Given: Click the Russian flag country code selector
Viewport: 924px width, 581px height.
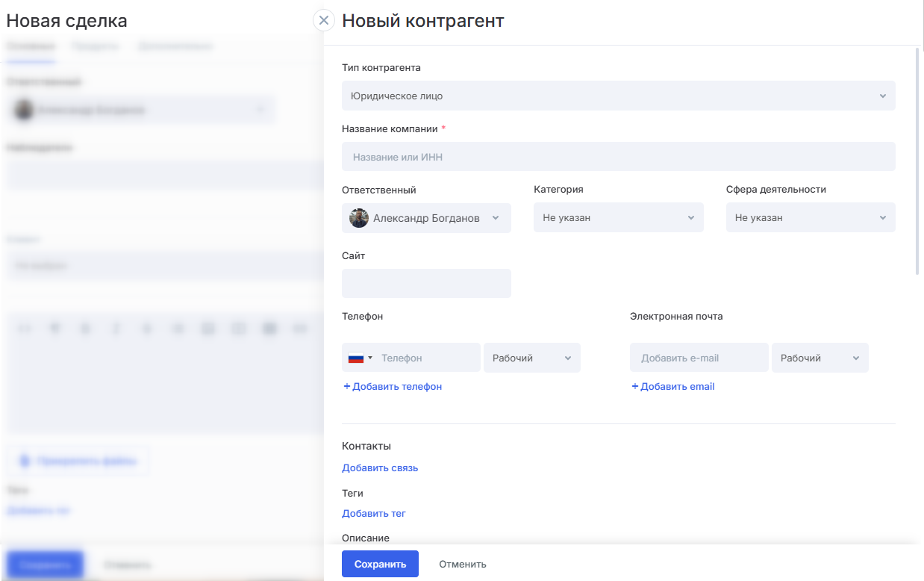Looking at the screenshot, I should 360,358.
